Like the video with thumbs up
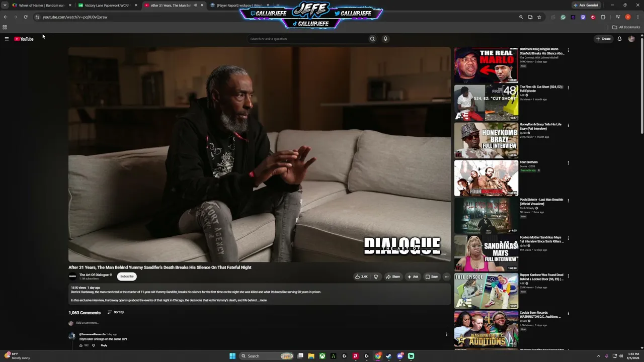Image resolution: width=644 pixels, height=362 pixels. point(361,277)
